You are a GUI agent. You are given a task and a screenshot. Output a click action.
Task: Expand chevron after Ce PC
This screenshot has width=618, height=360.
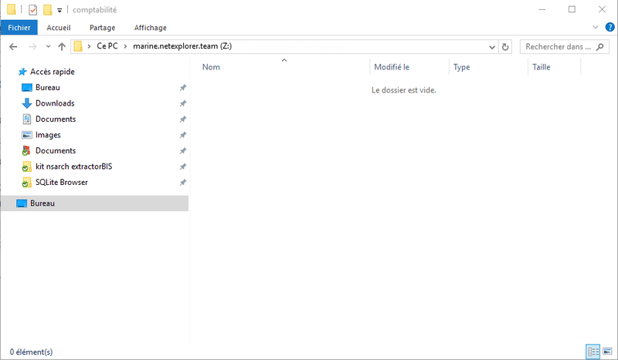click(125, 47)
